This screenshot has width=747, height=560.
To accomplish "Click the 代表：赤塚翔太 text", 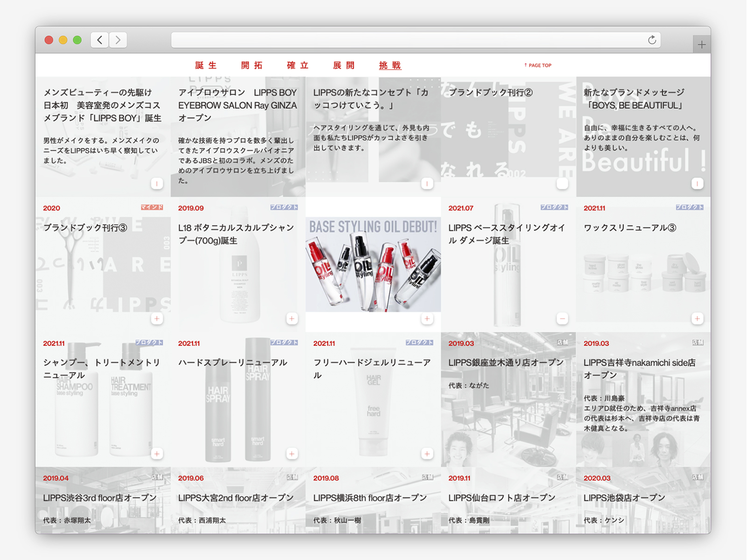I will pyautogui.click(x=67, y=520).
